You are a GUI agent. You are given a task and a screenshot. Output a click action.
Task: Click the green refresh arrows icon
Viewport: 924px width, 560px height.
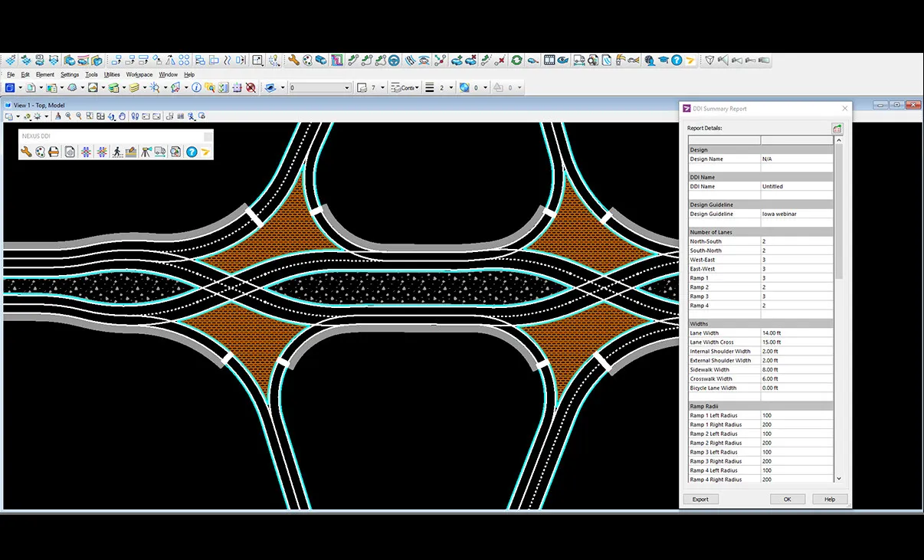pos(516,60)
